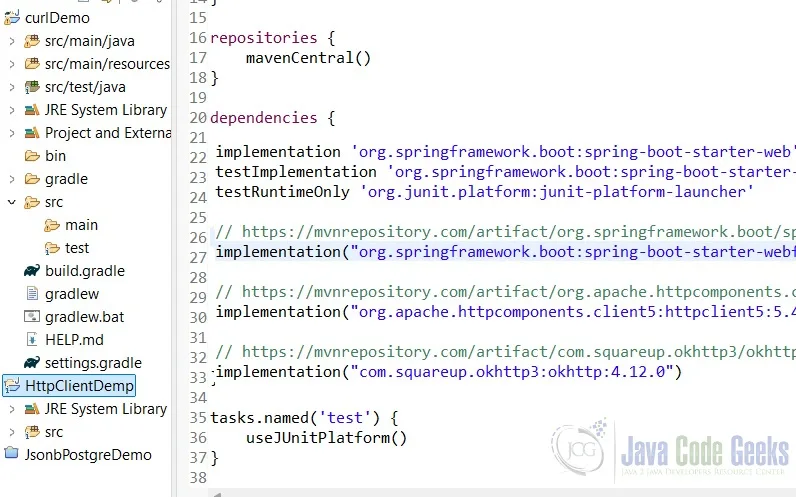Expand the src/main/resources node
This screenshot has height=497, width=796.
click(12, 64)
